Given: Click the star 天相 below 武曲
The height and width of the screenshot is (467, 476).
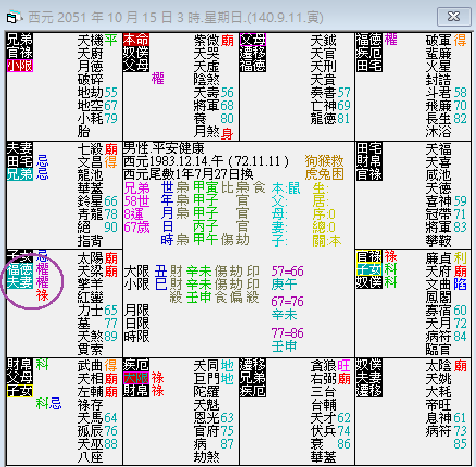Looking at the screenshot, I should tap(90, 378).
